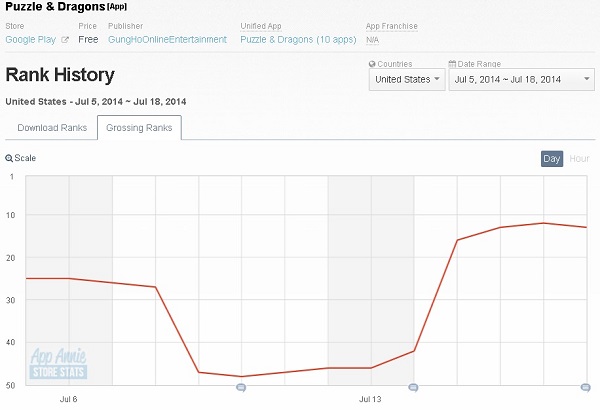Click the external link icon beside Google Play
Image resolution: width=600 pixels, height=410 pixels.
[x=65, y=40]
